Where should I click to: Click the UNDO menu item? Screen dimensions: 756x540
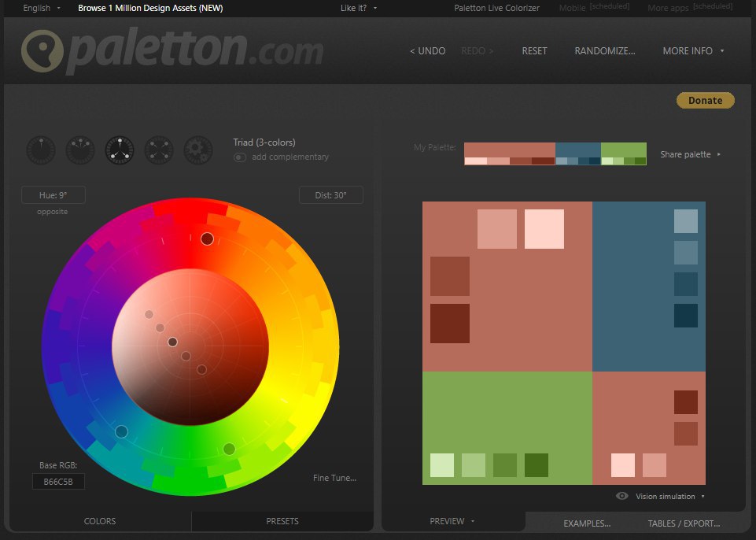point(427,50)
